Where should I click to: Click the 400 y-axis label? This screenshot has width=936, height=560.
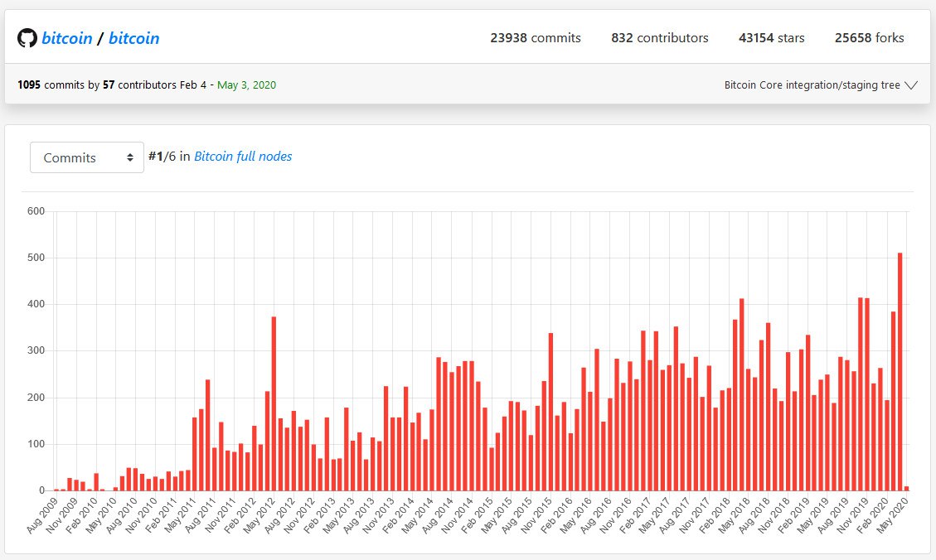tap(36, 304)
